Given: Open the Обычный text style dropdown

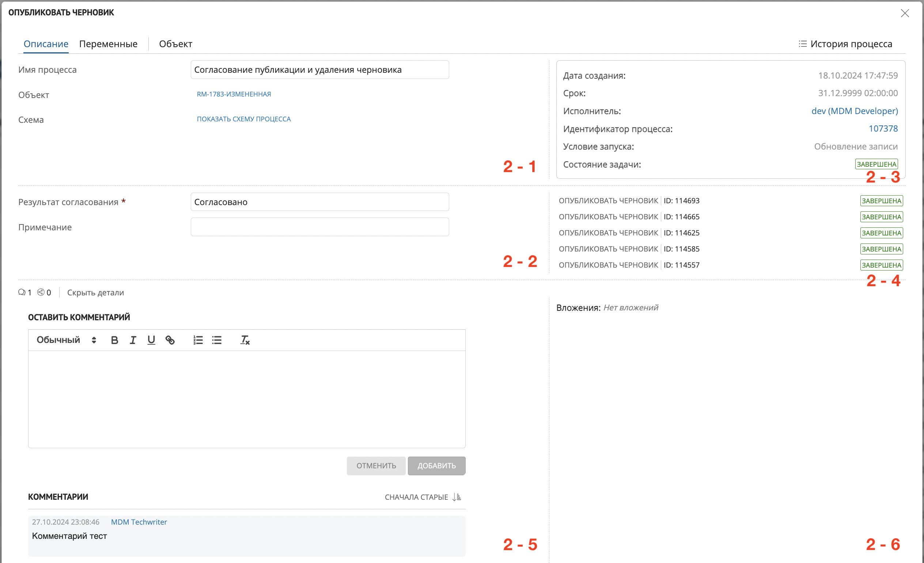Looking at the screenshot, I should [x=67, y=340].
